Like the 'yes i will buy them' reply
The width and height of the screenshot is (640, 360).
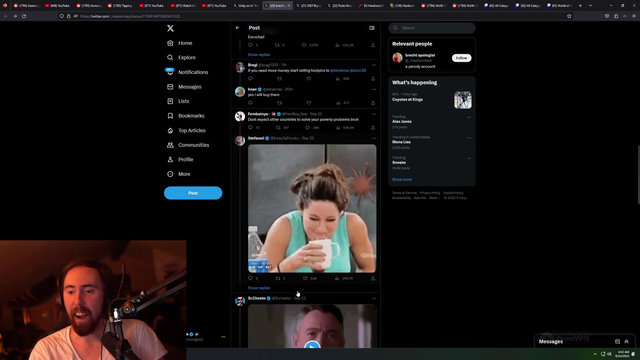[x=309, y=103]
